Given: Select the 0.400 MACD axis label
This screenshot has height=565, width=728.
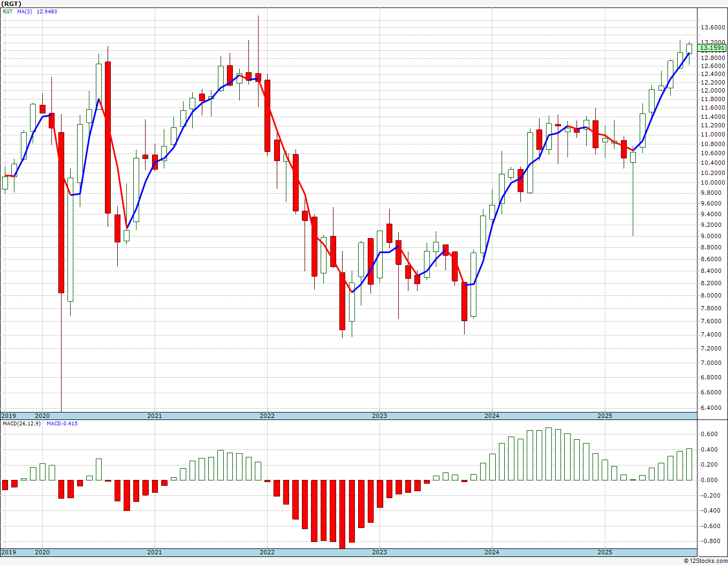Looking at the screenshot, I should click(710, 449).
